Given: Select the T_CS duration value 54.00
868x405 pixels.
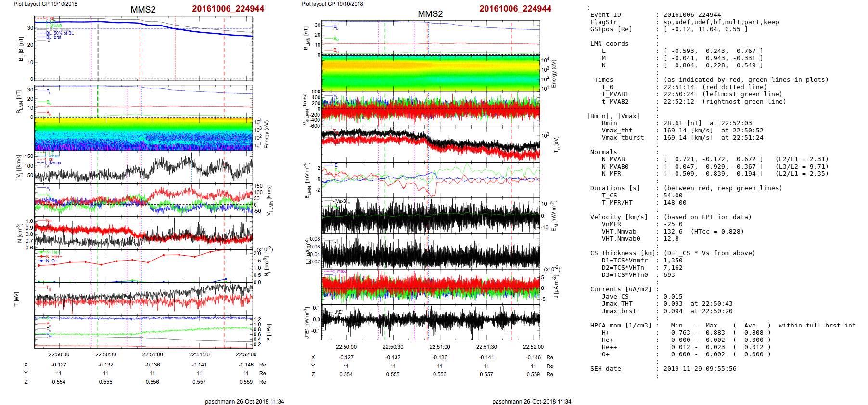Looking at the screenshot, I should pos(673,196).
